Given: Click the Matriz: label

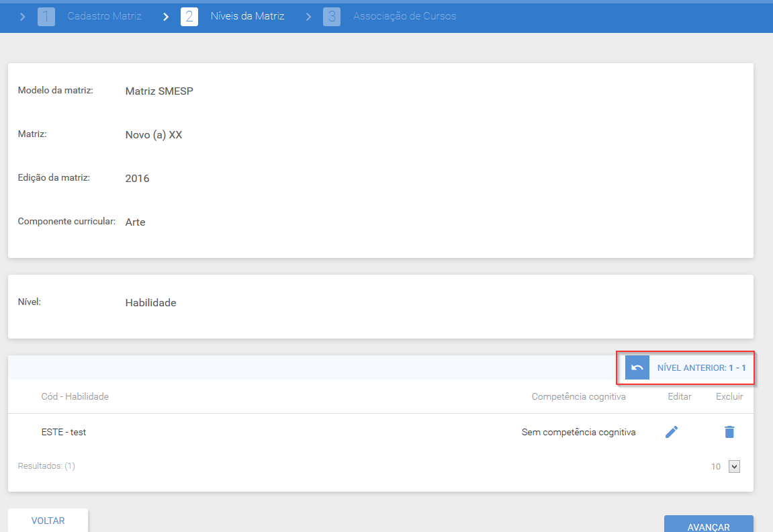Looking at the screenshot, I should (32, 134).
